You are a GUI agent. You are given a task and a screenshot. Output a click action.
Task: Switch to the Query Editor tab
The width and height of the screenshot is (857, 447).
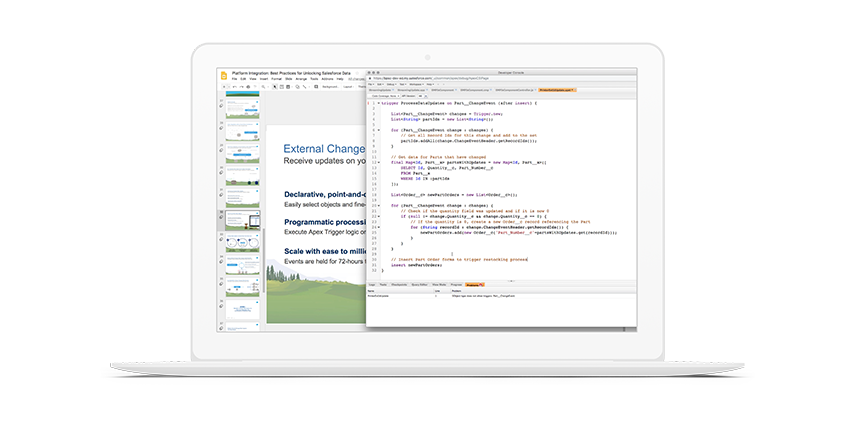click(x=419, y=285)
